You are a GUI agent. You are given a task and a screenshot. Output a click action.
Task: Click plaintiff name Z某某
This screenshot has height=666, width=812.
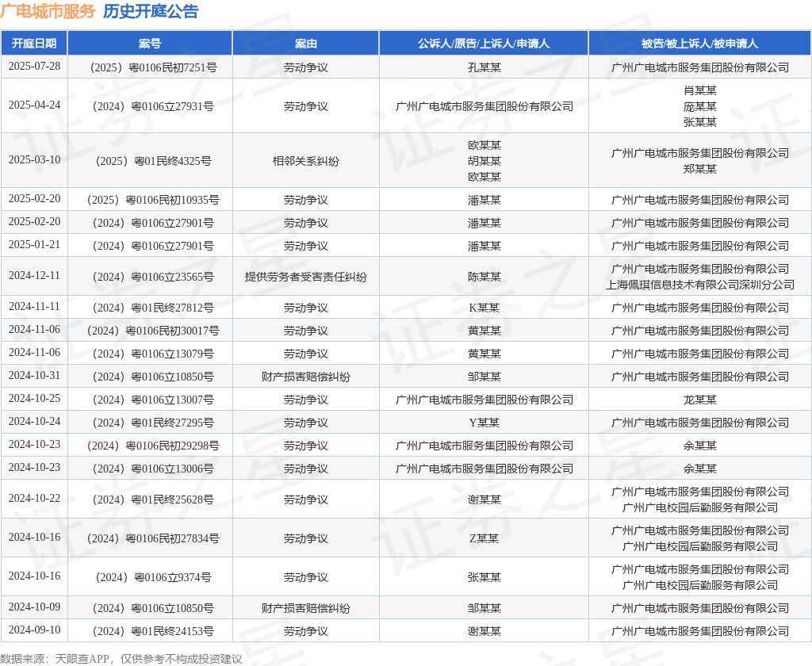point(484,538)
